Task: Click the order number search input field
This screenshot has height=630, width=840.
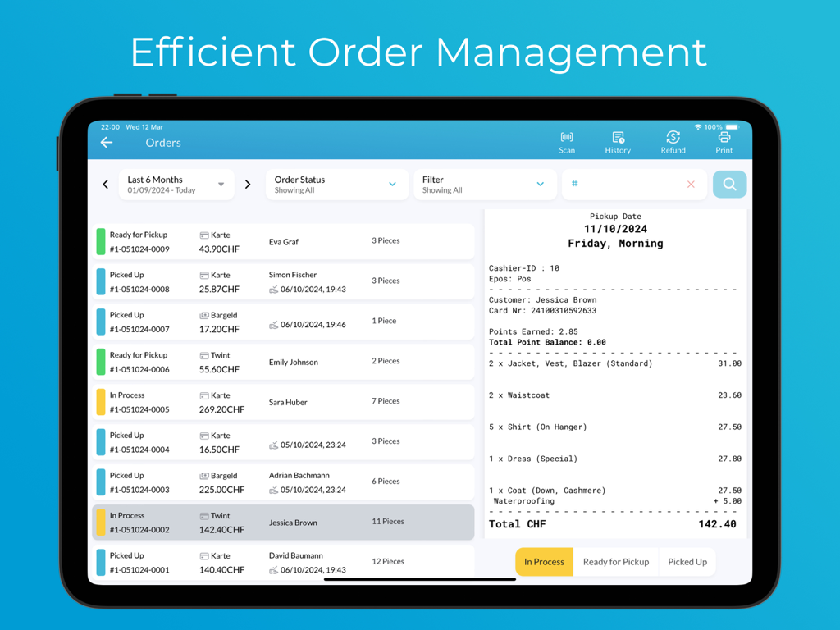Action: (x=628, y=185)
